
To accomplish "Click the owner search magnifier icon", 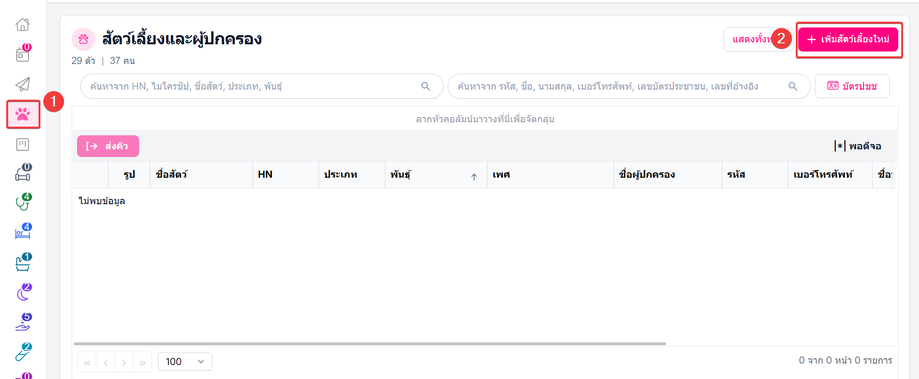I will click(x=792, y=86).
